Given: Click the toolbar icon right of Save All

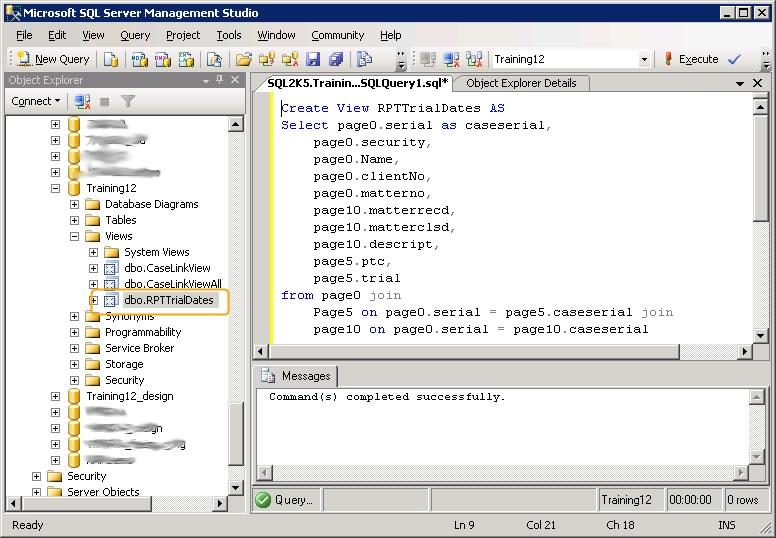Looking at the screenshot, I should coord(365,59).
